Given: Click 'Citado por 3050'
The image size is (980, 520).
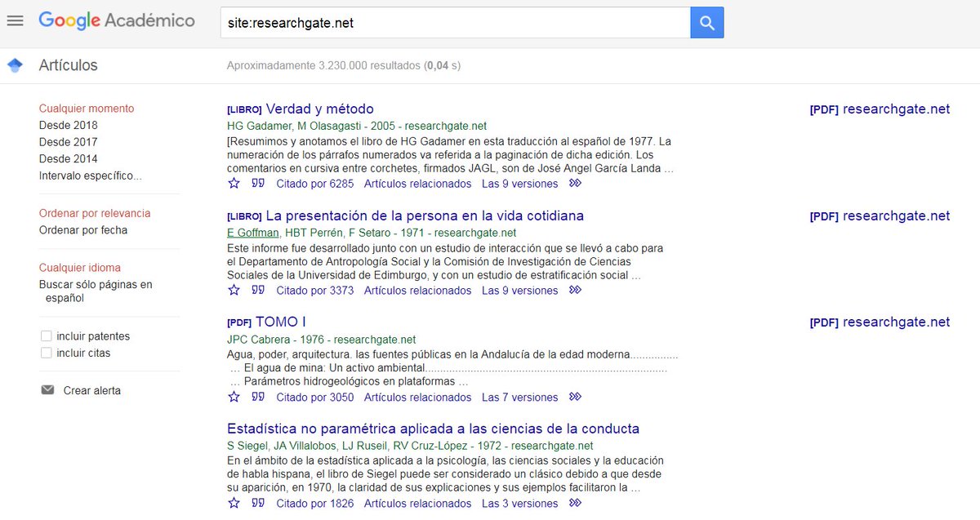Looking at the screenshot, I should tap(315, 398).
